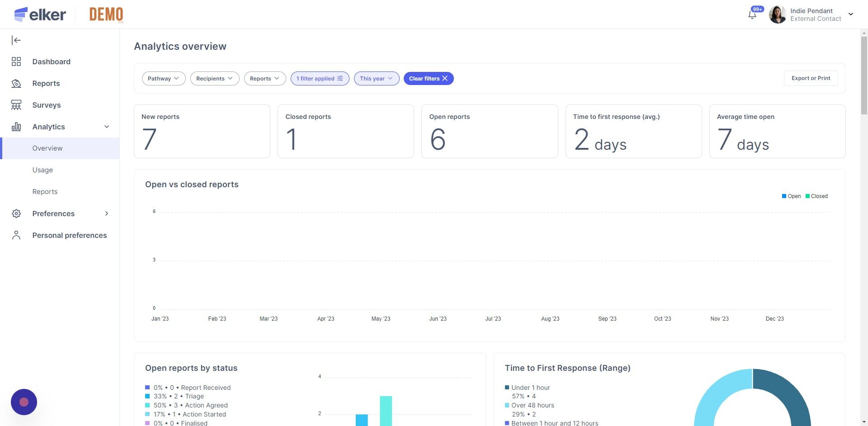Click the Dashboard grid icon

click(16, 62)
